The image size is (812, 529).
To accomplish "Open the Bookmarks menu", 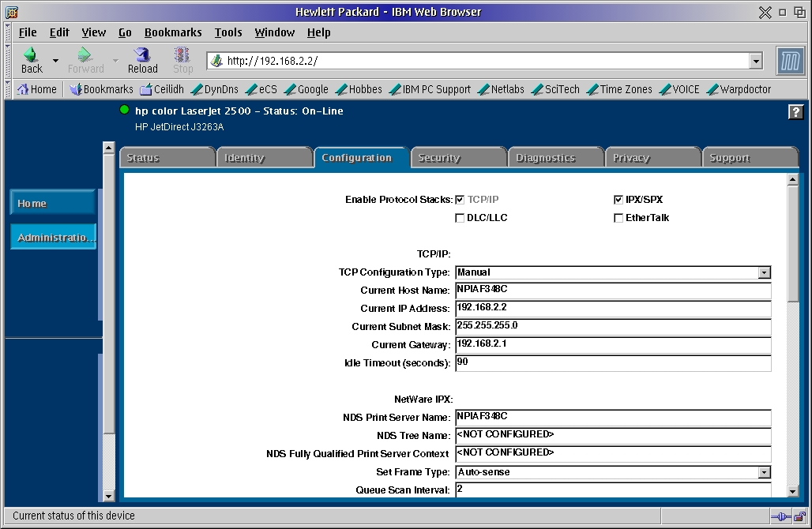I will 173,32.
